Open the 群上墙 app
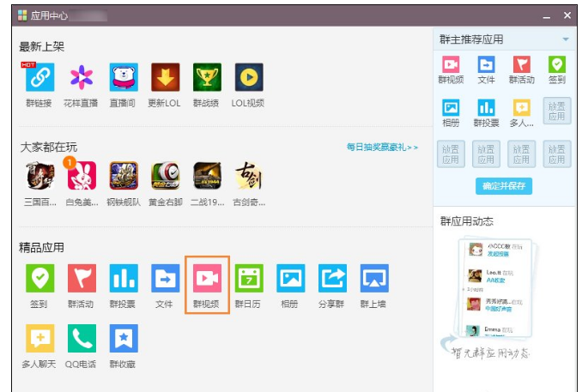Screen dimensions: 582x392 coord(374,278)
